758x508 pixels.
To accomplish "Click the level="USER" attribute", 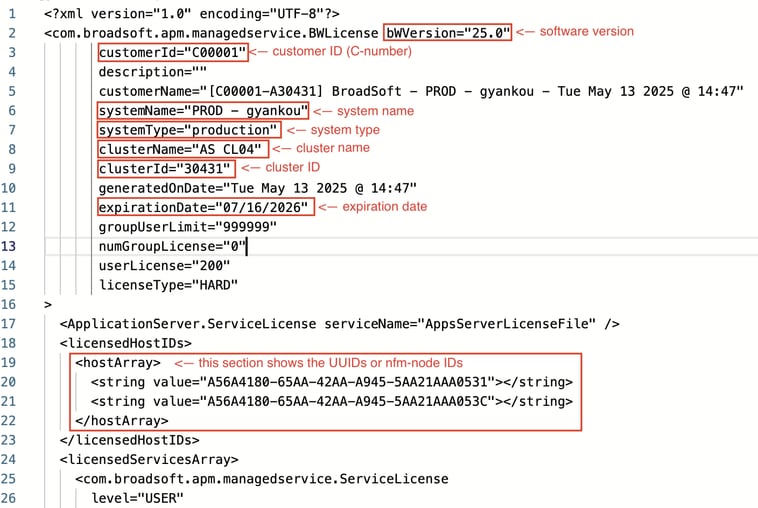I will point(137,498).
